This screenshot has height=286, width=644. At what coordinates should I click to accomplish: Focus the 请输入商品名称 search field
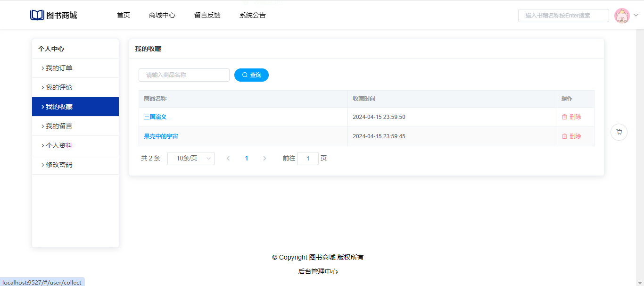(x=184, y=75)
